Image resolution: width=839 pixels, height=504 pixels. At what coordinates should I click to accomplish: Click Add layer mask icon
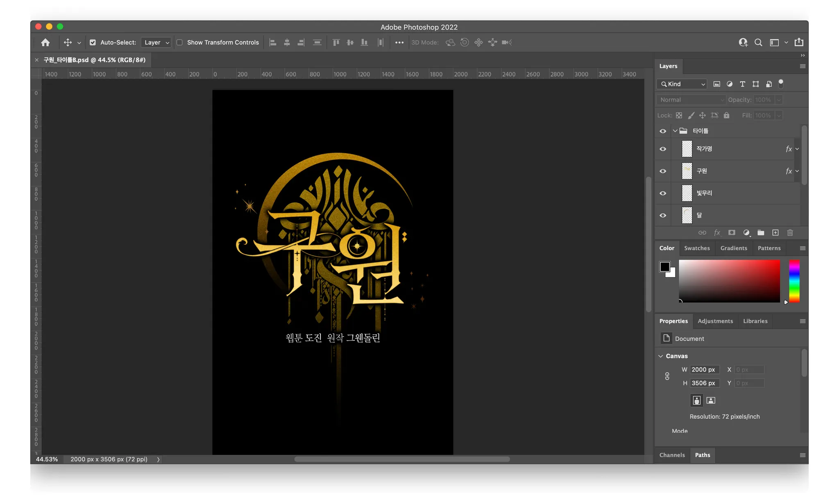(732, 233)
